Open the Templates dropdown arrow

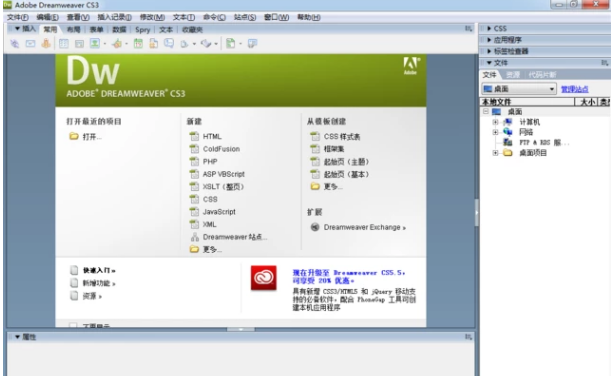pyautogui.click(x=240, y=44)
